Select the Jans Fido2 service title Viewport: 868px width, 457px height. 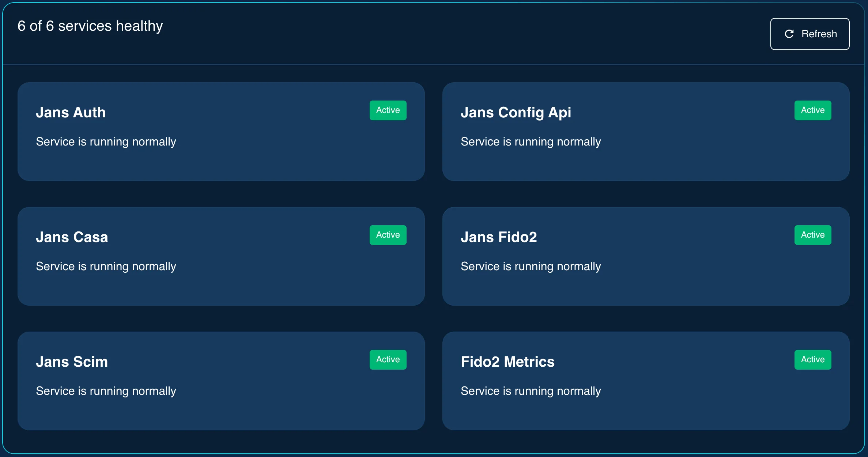499,237
